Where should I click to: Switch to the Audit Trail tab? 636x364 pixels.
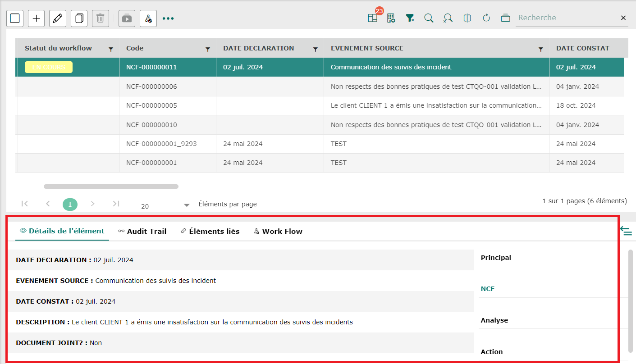(x=142, y=231)
